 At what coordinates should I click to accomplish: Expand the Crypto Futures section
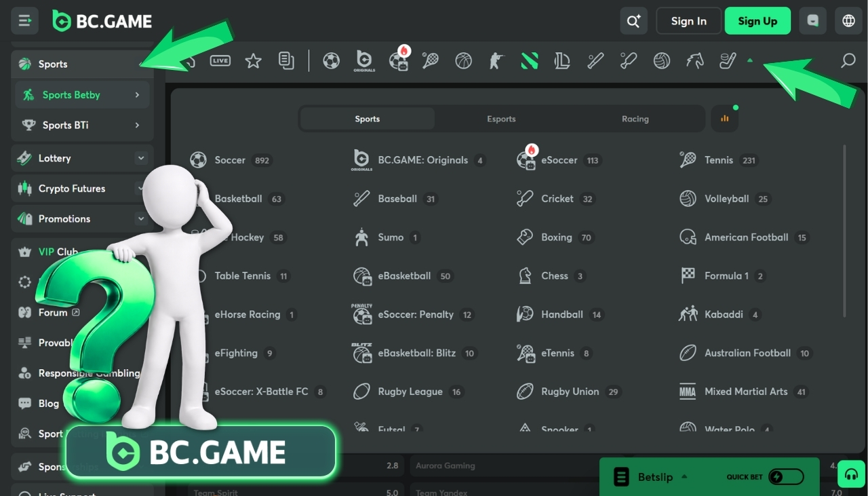click(82, 189)
